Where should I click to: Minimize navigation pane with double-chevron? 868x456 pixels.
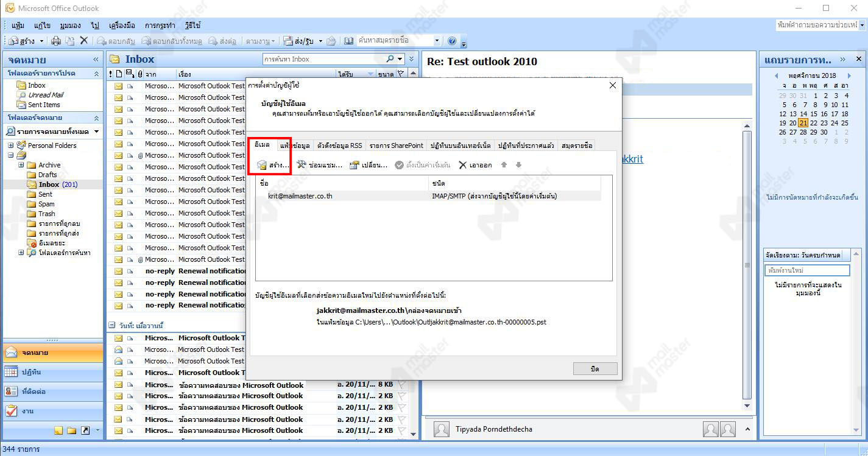pos(96,60)
